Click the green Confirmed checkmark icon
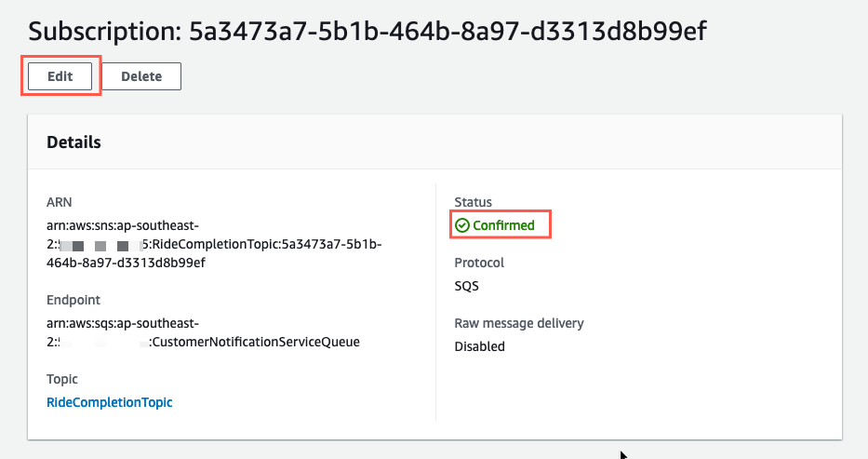Viewport: 868px width, 459px height. [461, 225]
